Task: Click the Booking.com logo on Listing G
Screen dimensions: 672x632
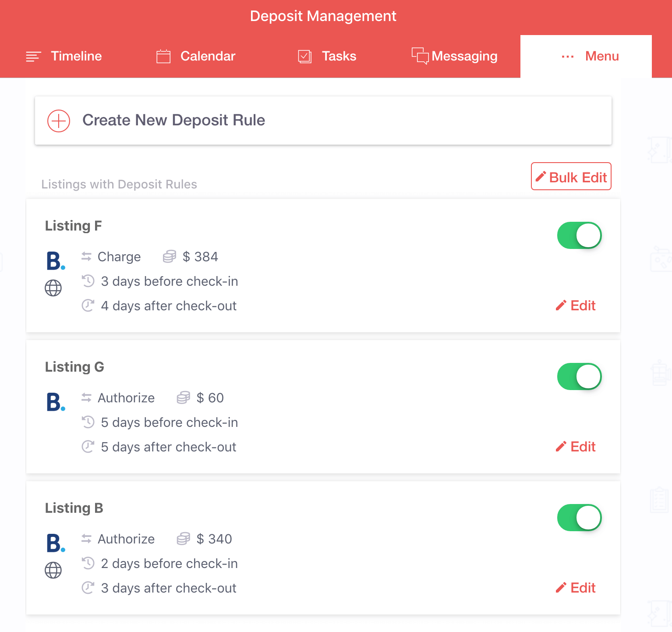Action: [56, 402]
